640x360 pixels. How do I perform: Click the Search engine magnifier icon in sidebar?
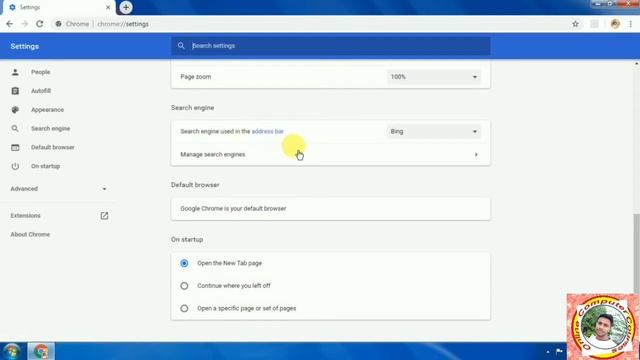(15, 129)
